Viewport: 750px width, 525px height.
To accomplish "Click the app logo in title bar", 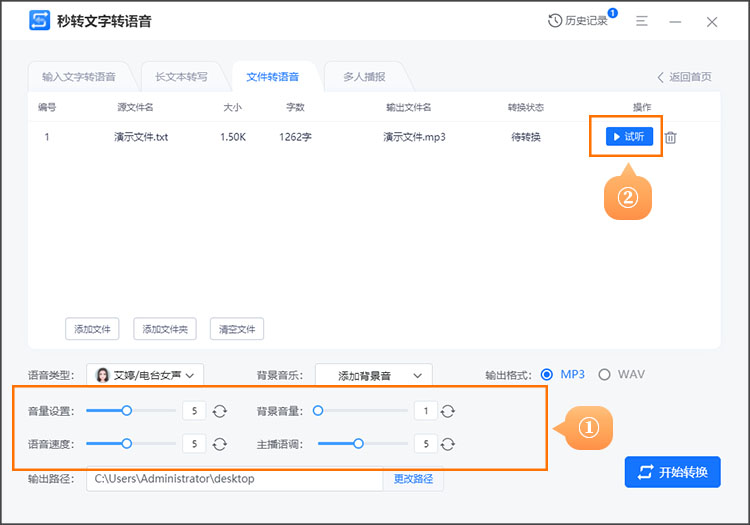I will [x=40, y=21].
